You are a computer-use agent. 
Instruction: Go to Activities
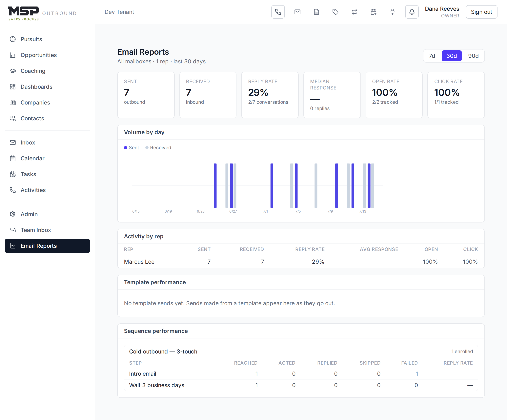tap(47, 190)
